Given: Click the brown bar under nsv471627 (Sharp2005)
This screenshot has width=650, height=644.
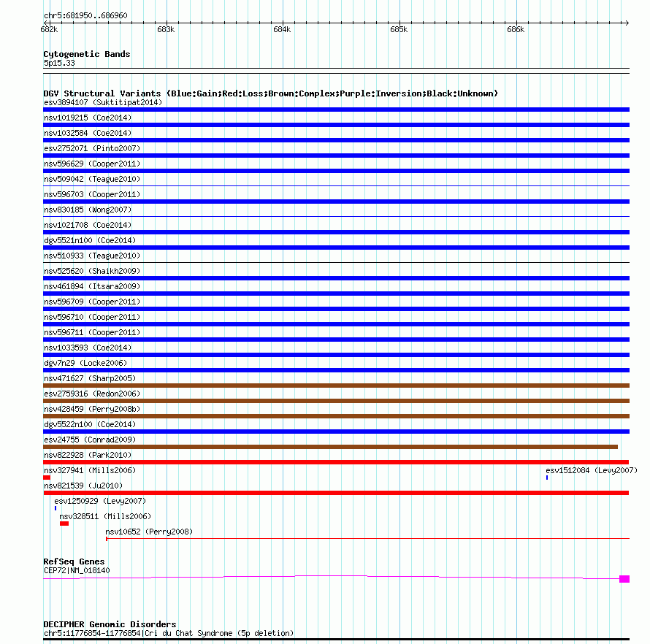Looking at the screenshot, I should pos(336,386).
